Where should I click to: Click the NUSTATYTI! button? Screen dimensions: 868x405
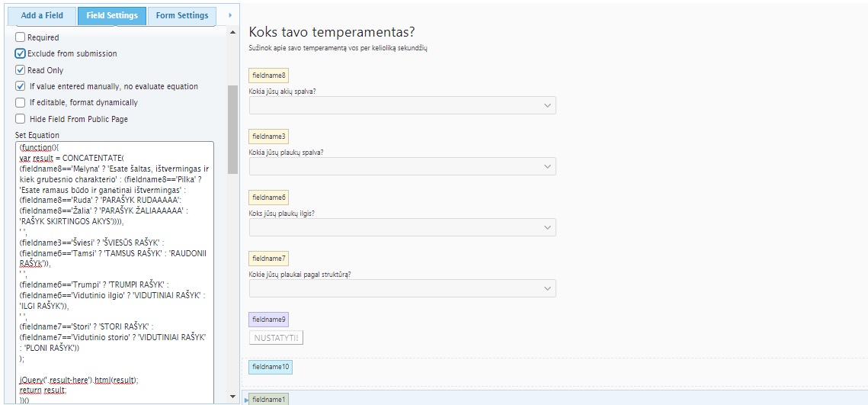[x=277, y=338]
